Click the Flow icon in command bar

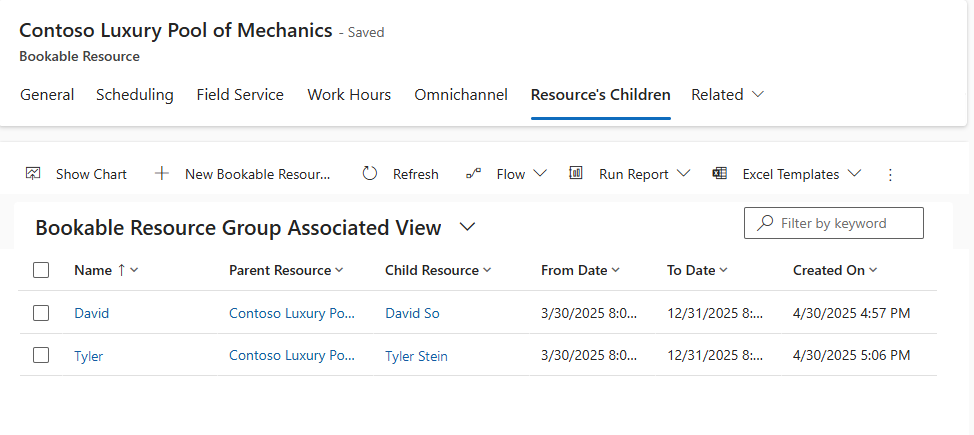point(474,174)
